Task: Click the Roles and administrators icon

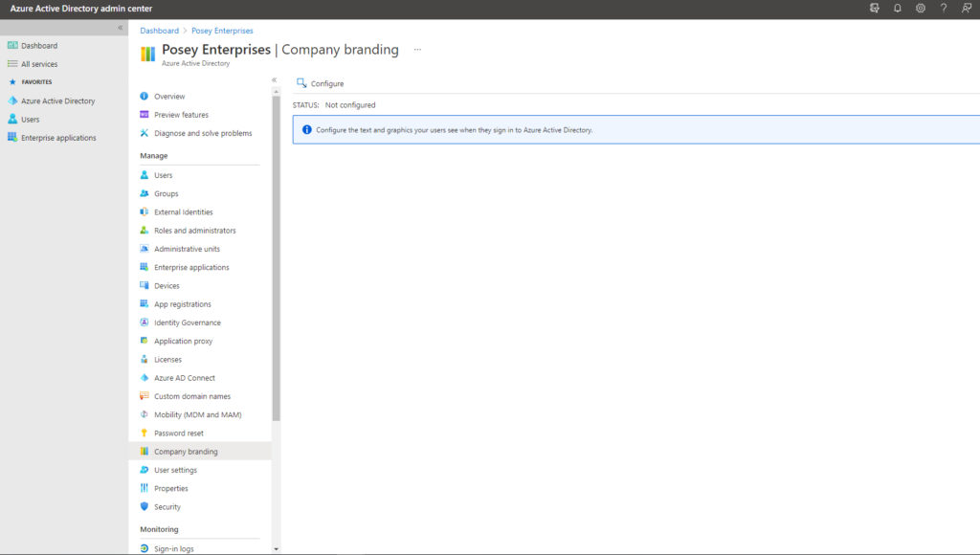Action: coord(145,230)
